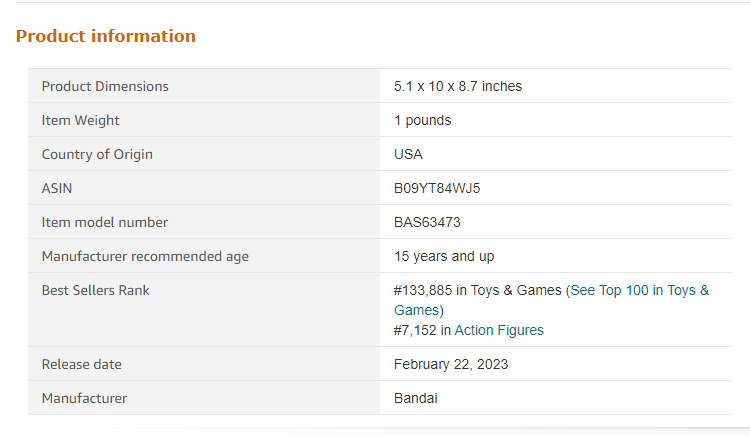Open the See Top 100 in Toys & Games link

tap(640, 290)
